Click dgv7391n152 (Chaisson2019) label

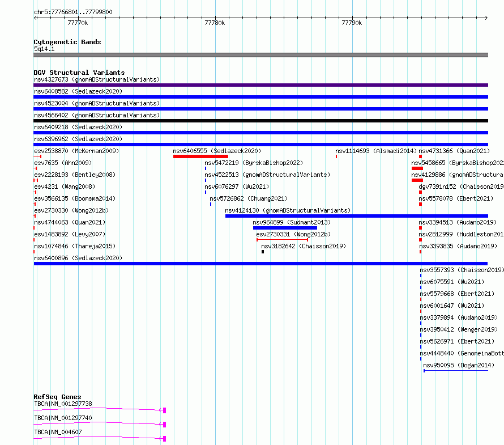point(462,187)
